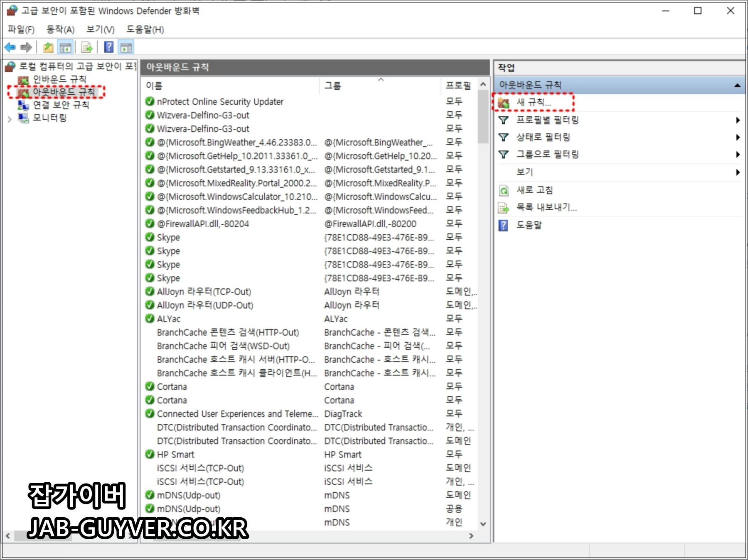Click the Forward arrow toolbar icon

[26, 47]
